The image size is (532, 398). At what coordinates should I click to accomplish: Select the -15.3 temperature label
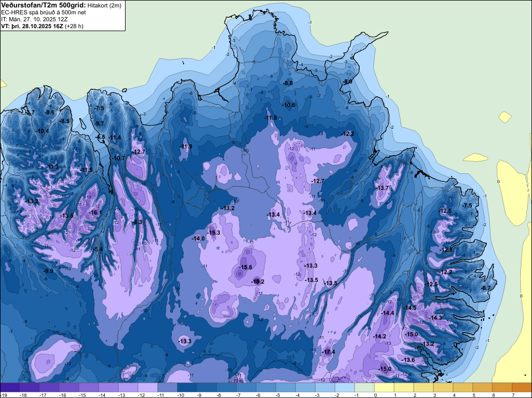[x=213, y=233]
